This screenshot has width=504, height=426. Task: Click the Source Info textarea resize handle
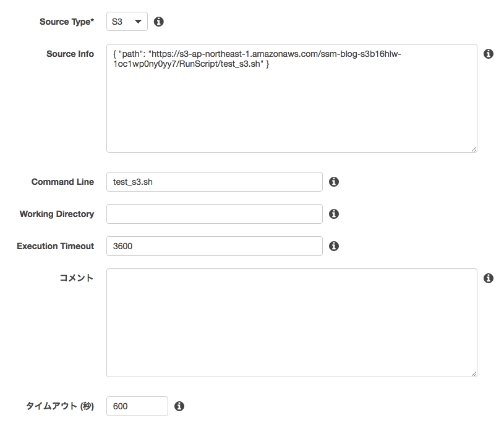coord(474,149)
